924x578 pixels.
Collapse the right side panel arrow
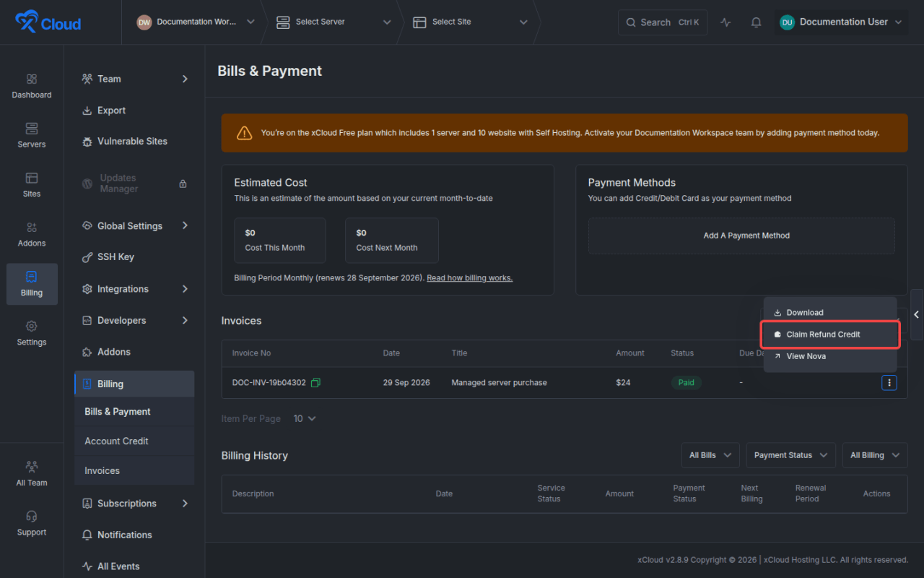917,315
